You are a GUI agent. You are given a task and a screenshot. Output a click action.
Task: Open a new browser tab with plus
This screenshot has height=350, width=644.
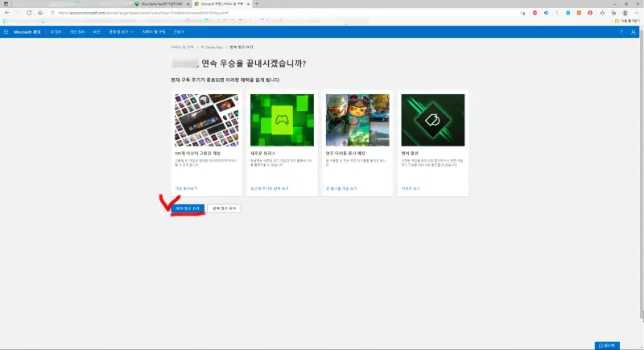click(257, 4)
